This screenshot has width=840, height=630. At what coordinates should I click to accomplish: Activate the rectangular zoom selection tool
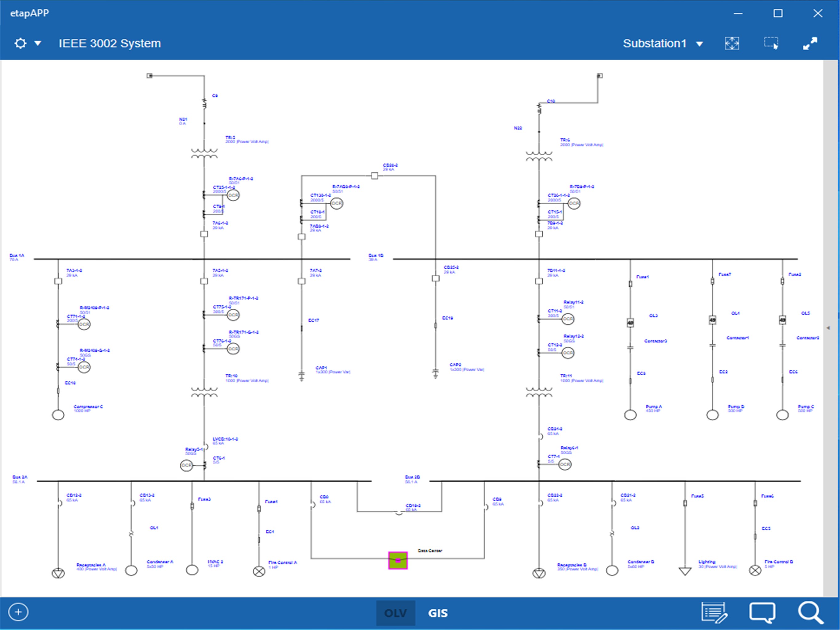(x=771, y=43)
